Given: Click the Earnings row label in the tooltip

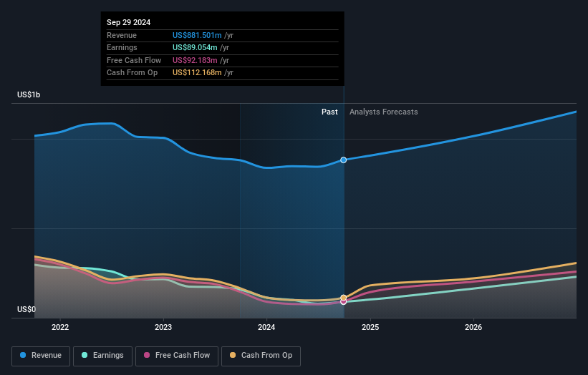Looking at the screenshot, I should (x=122, y=47).
